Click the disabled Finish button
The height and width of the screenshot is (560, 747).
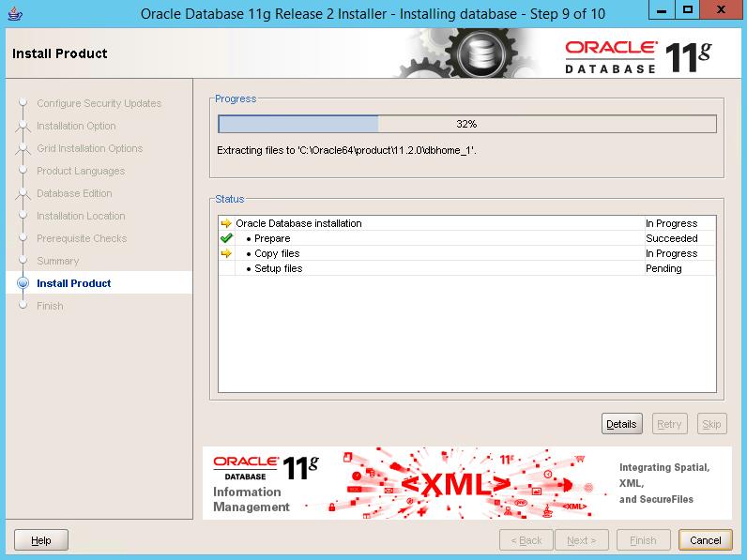pyautogui.click(x=643, y=540)
